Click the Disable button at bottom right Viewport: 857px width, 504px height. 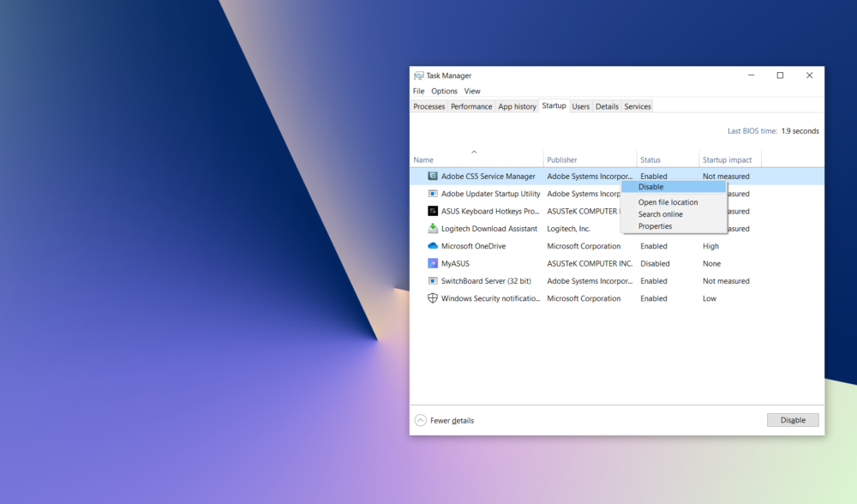point(793,420)
